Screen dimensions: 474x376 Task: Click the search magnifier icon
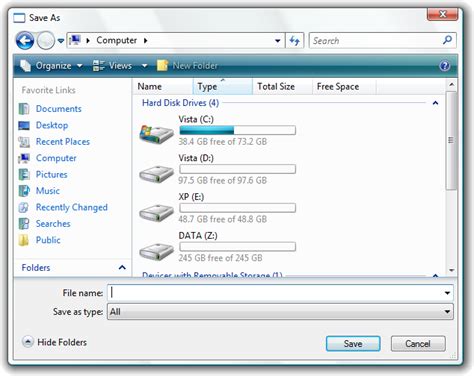pyautogui.click(x=447, y=40)
